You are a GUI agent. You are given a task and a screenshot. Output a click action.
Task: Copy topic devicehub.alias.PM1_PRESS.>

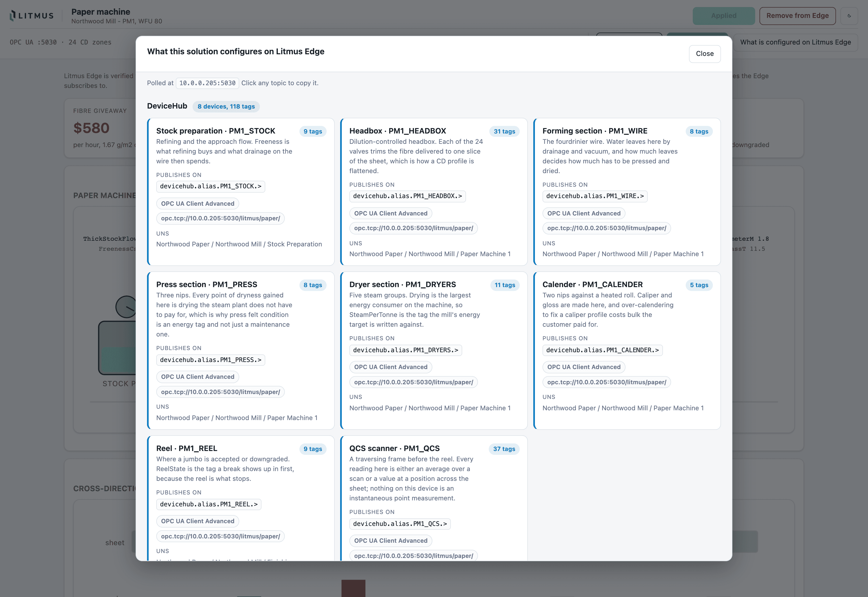[210, 360]
